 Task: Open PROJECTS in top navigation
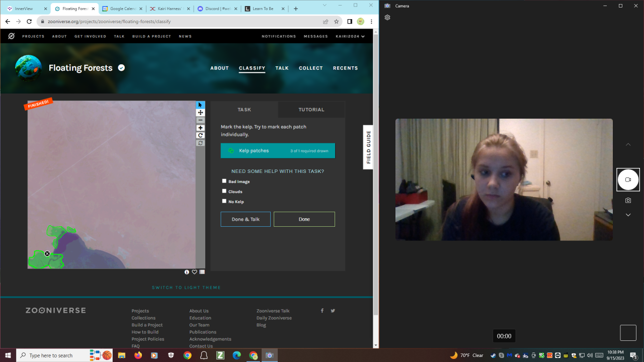point(33,36)
